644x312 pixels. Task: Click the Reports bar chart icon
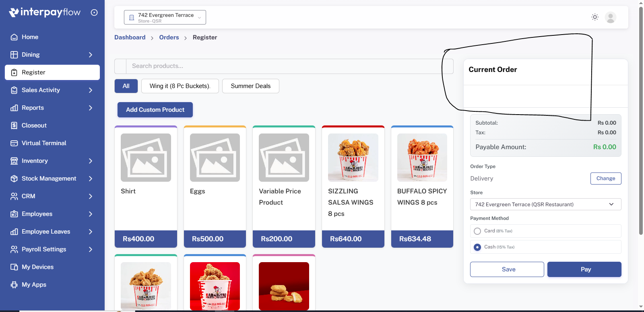point(14,108)
